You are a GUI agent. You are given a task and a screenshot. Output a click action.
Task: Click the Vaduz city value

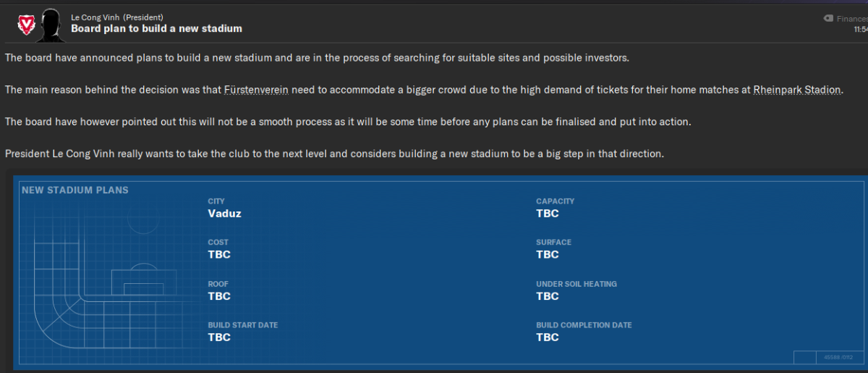coord(224,214)
